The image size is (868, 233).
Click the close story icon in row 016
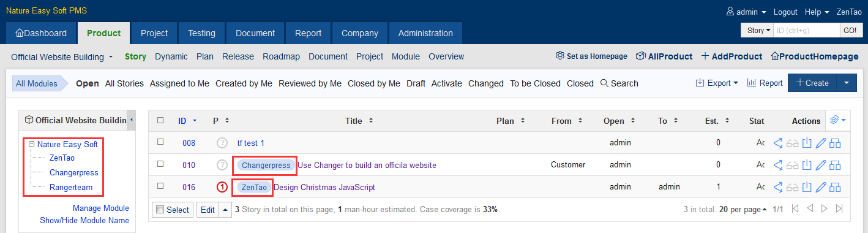(807, 187)
